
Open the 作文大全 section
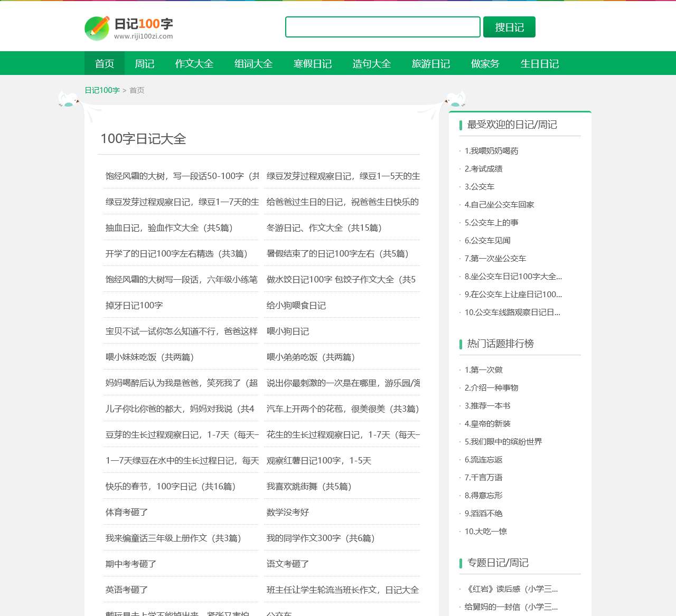194,63
